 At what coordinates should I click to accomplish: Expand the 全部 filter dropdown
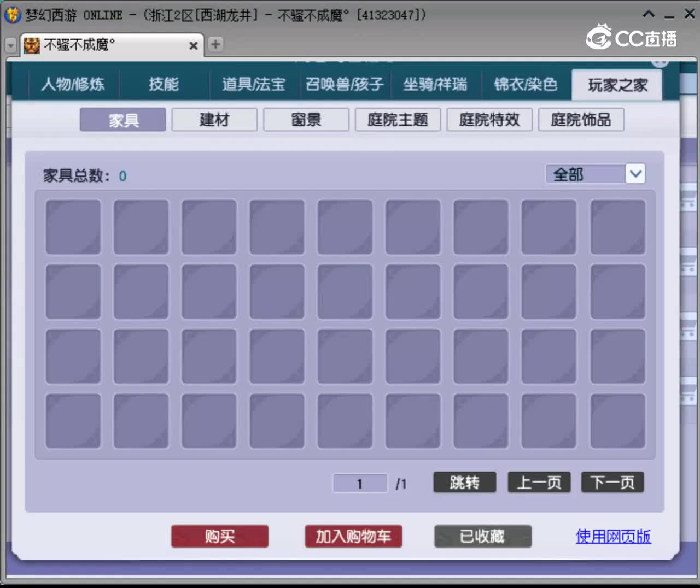tap(635, 174)
